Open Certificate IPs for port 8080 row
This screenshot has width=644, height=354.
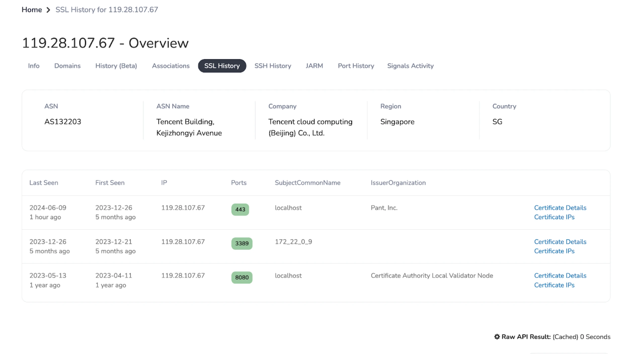pyautogui.click(x=554, y=285)
